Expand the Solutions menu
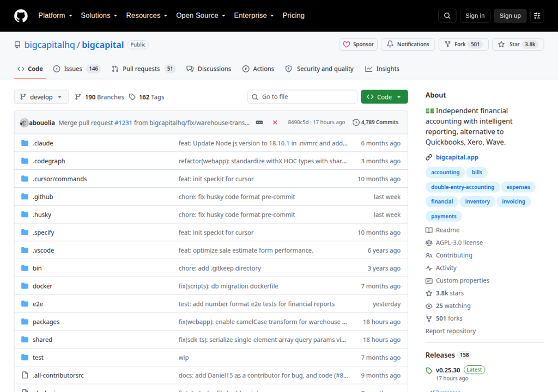 (99, 16)
